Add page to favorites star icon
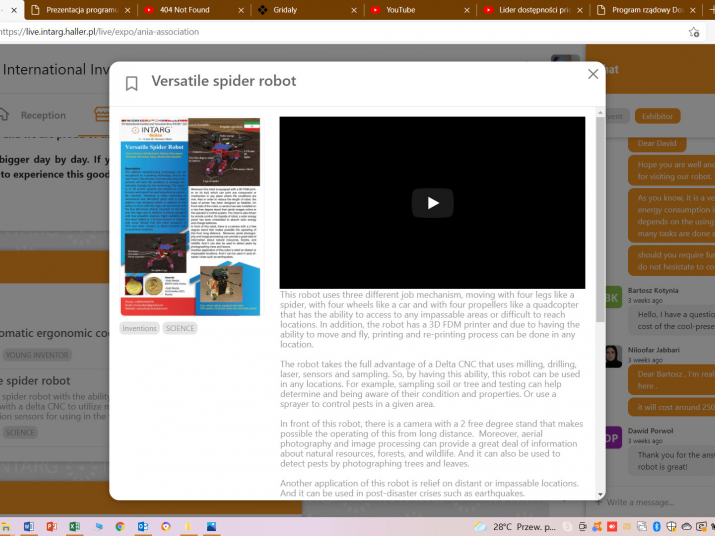 [694, 32]
